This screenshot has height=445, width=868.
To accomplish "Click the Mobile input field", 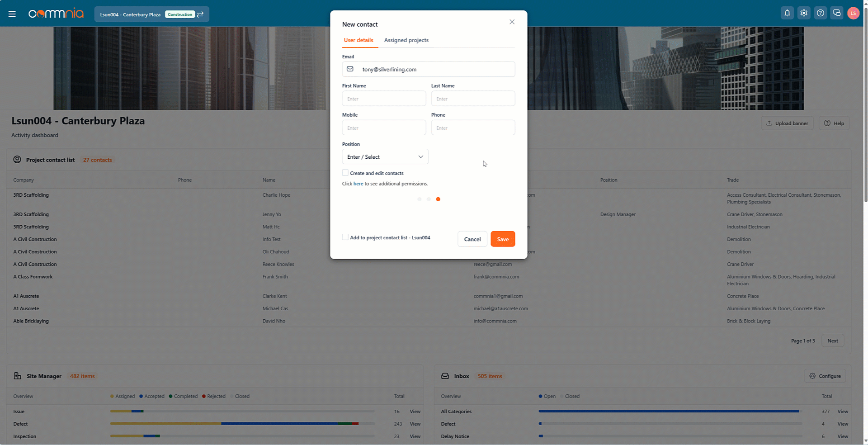I will click(384, 128).
